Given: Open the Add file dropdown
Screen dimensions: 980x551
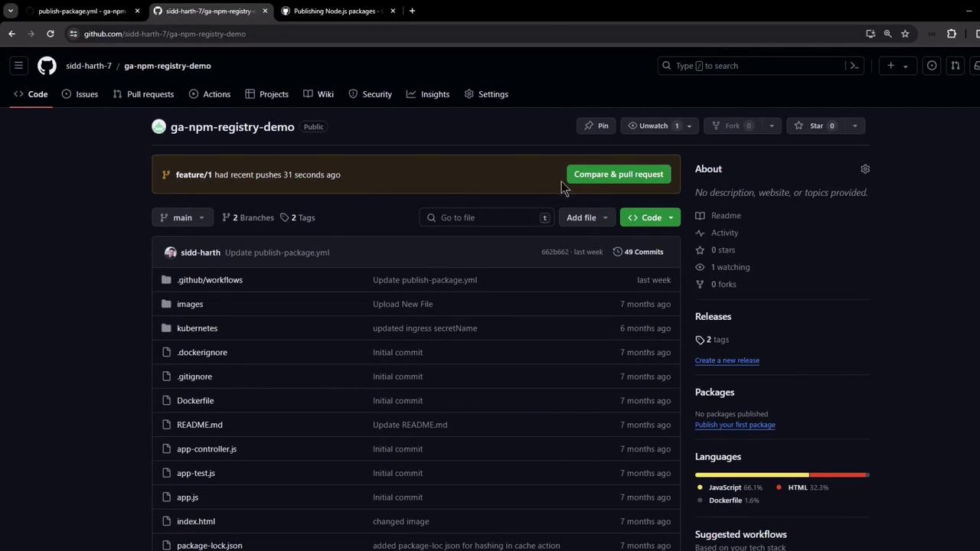Looking at the screenshot, I should (x=587, y=218).
